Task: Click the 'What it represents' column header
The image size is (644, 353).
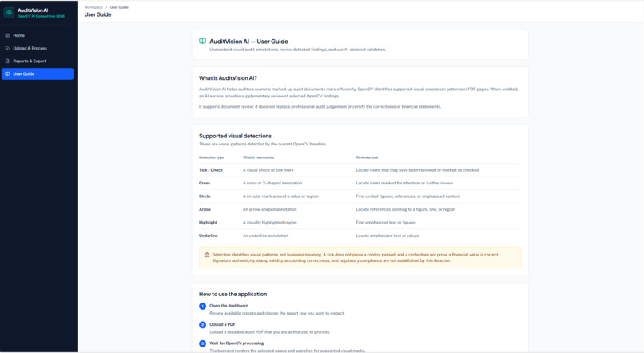Action: click(x=258, y=157)
